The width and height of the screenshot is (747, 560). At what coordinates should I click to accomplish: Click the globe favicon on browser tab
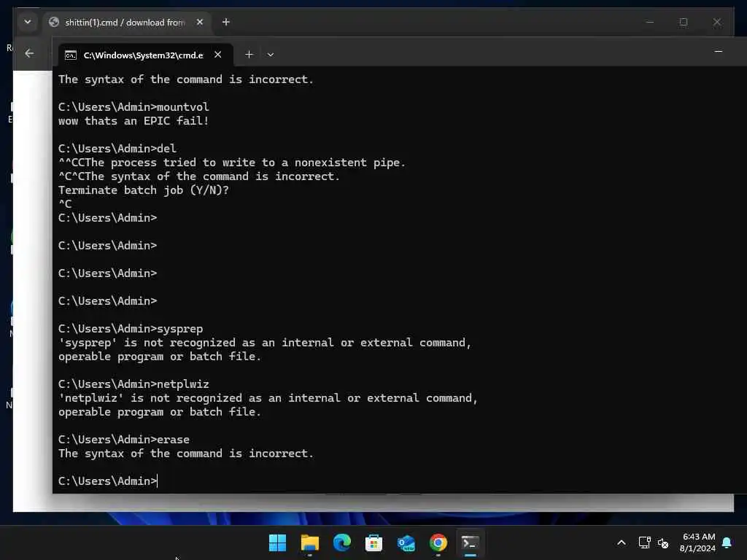(54, 23)
